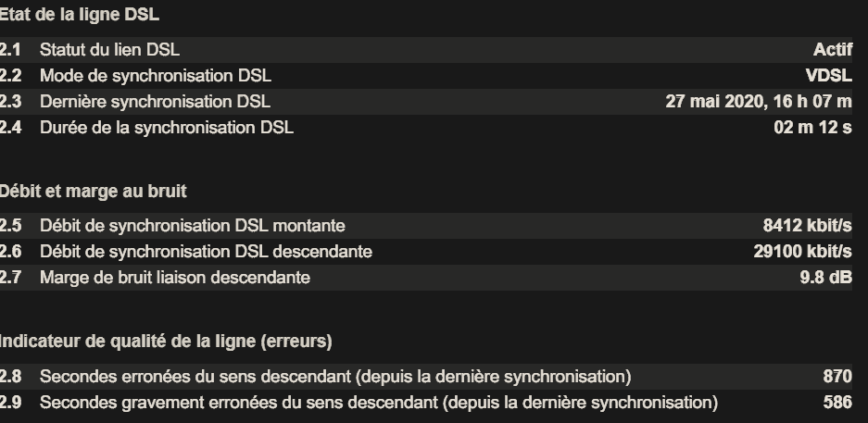
Task: Select the "Durée de la synchronisation DSL" label
Action: click(x=167, y=128)
